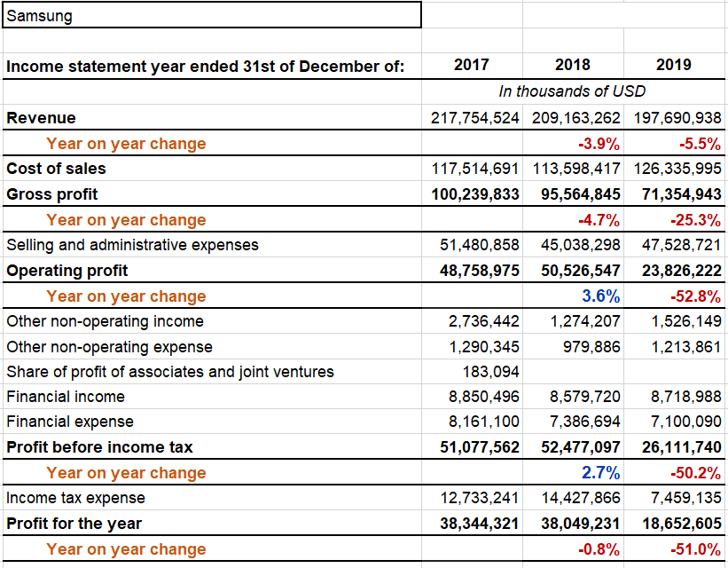
Task: Click gross profit value 100,239,833
Action: click(x=475, y=193)
